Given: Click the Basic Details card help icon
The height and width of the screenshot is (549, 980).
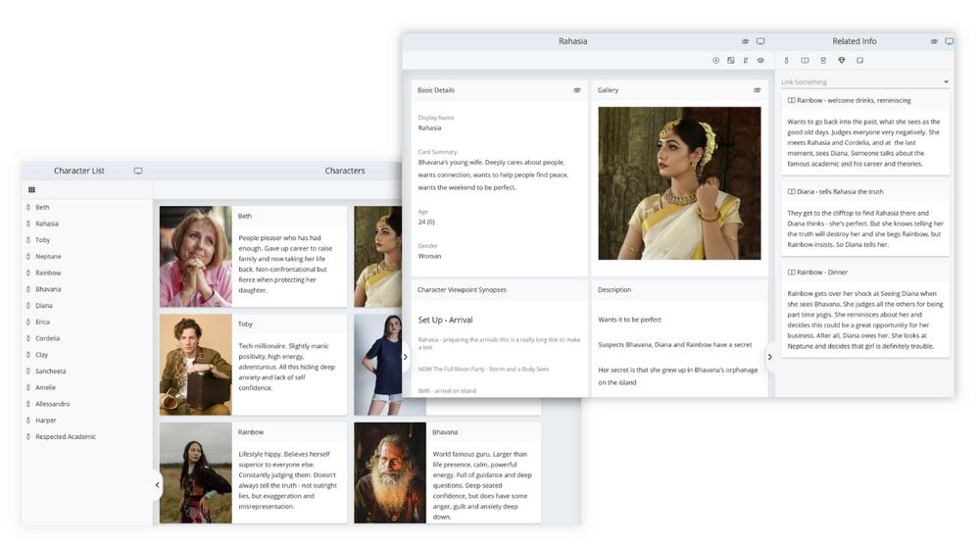Looking at the screenshot, I should coord(577,90).
